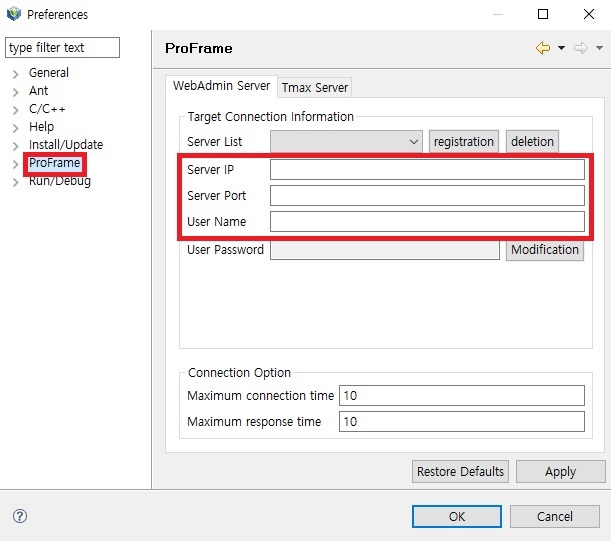The width and height of the screenshot is (611, 541).
Task: Click the type filter text search box
Action: [62, 48]
